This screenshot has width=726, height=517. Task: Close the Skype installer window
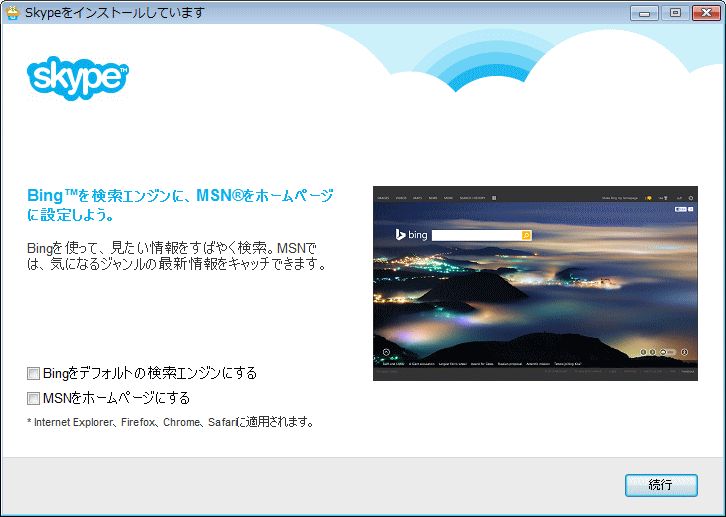(x=706, y=13)
